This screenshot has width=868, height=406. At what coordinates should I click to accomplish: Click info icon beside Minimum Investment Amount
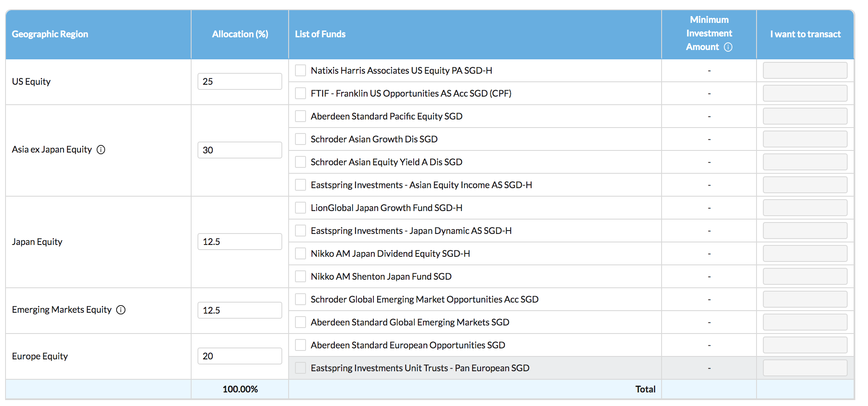click(x=728, y=47)
